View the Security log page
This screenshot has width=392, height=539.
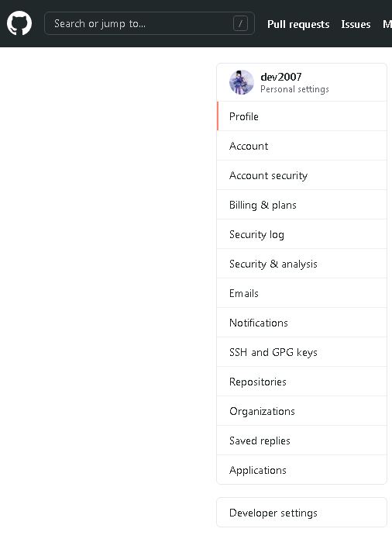tap(301, 234)
